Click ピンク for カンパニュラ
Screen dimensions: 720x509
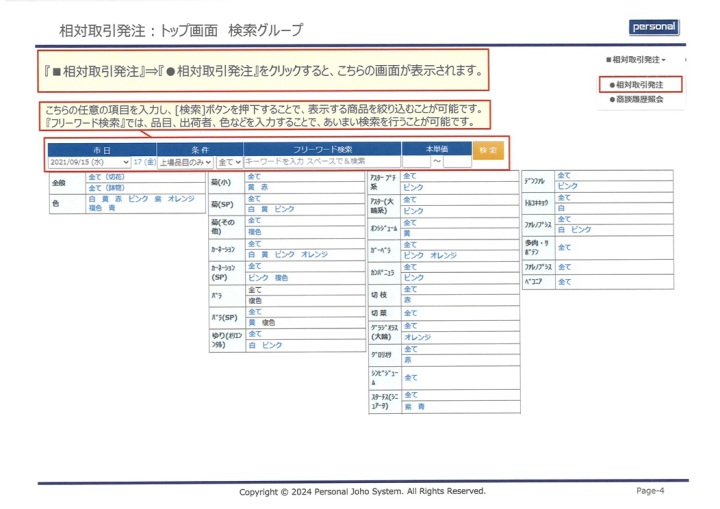pyautogui.click(x=414, y=278)
